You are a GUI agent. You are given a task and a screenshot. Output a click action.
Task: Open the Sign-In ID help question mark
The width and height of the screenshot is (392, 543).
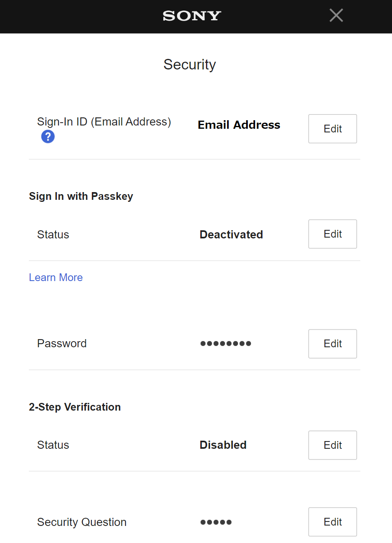pyautogui.click(x=48, y=137)
